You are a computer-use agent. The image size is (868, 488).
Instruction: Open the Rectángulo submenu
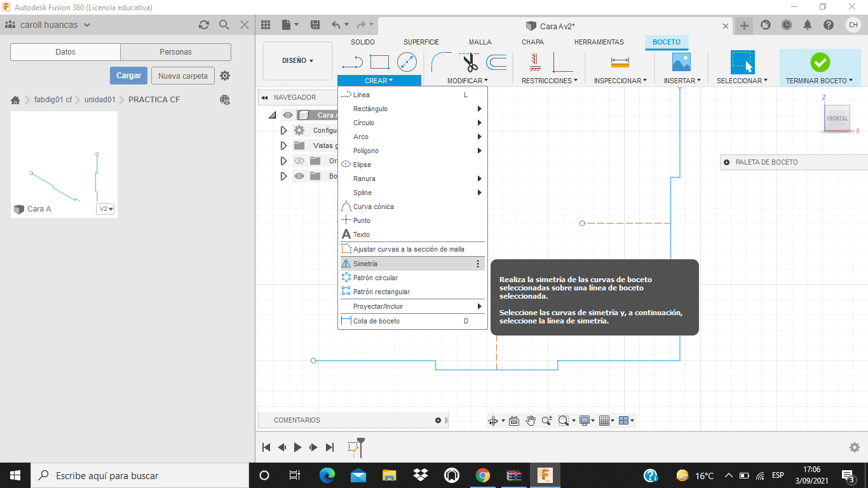pyautogui.click(x=412, y=109)
